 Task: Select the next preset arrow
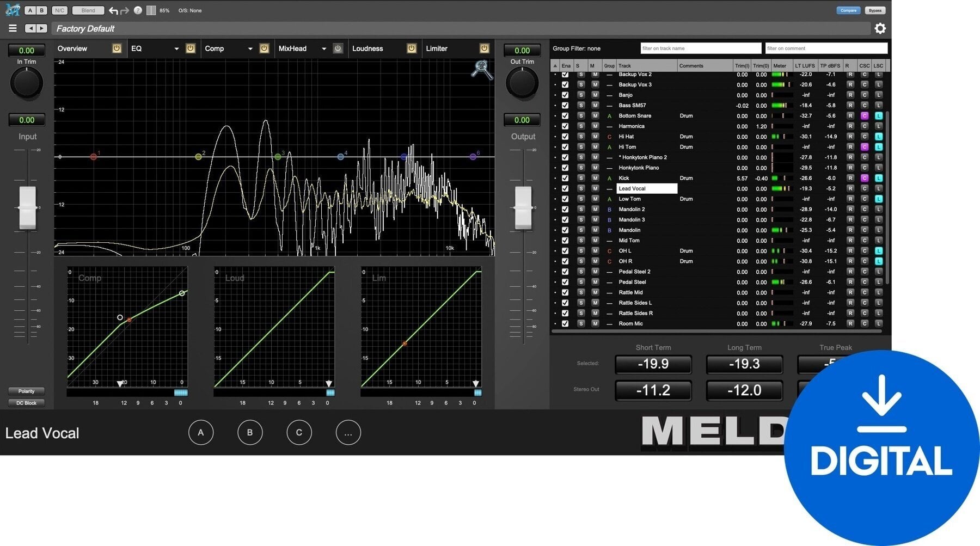[42, 28]
